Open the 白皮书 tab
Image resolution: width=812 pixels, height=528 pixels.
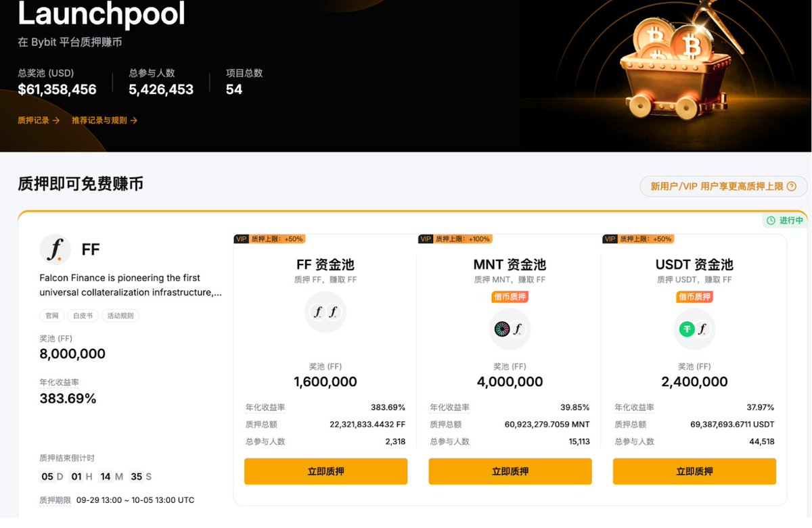coord(82,315)
